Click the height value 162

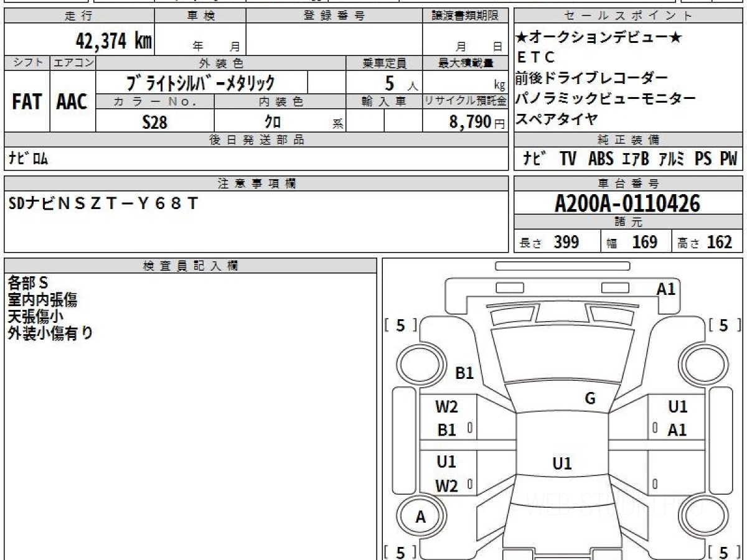(x=720, y=242)
